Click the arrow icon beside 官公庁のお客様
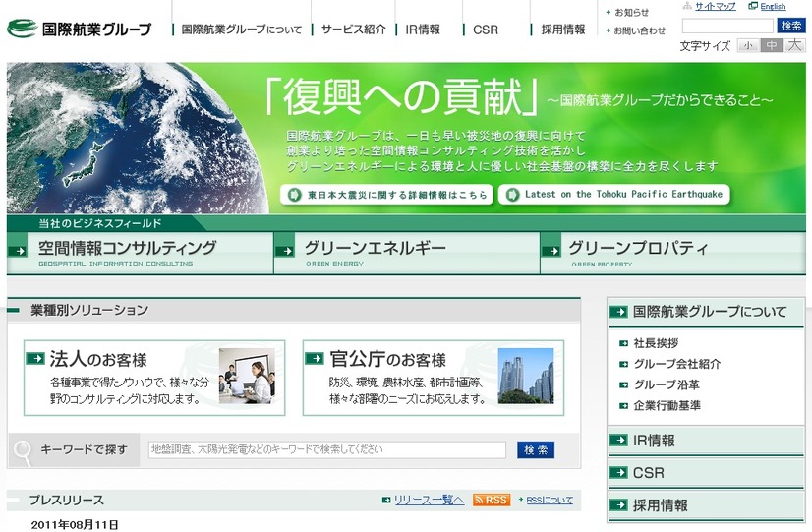This screenshot has height=532, width=812. pyautogui.click(x=315, y=358)
